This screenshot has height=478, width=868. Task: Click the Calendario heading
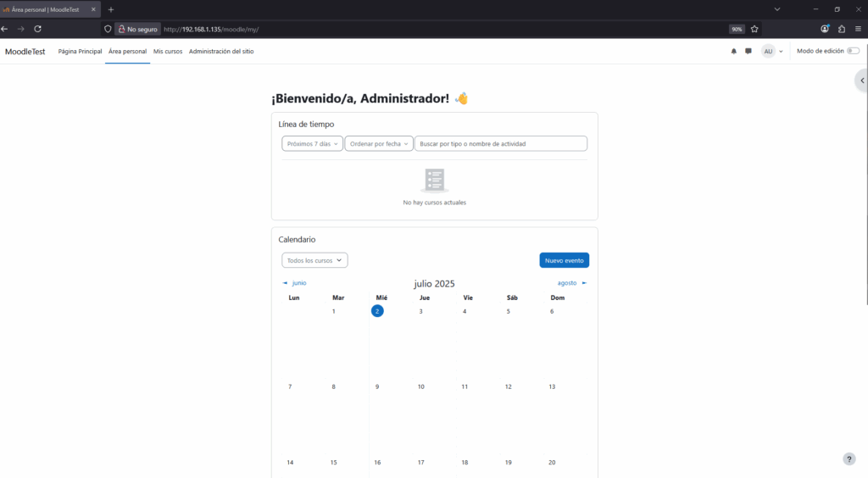(x=297, y=240)
